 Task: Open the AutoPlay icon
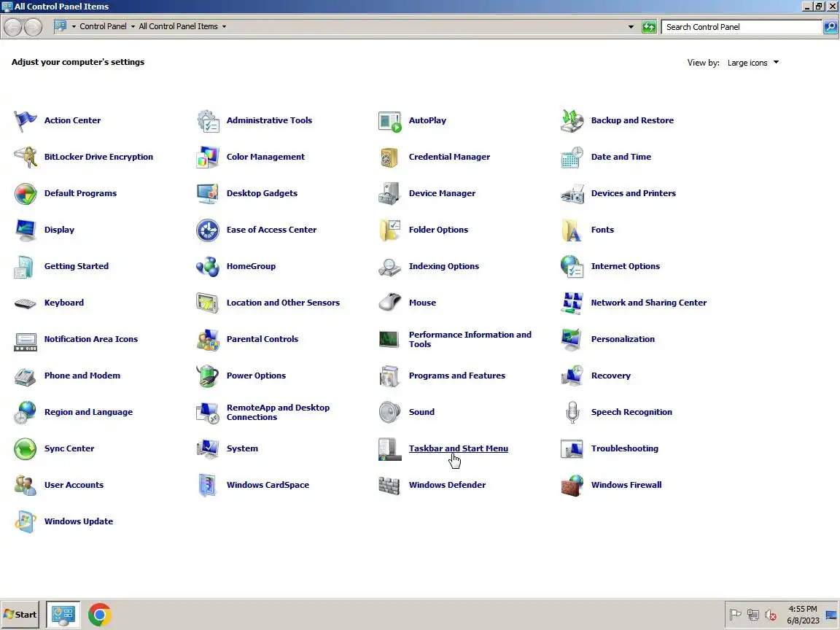(389, 121)
